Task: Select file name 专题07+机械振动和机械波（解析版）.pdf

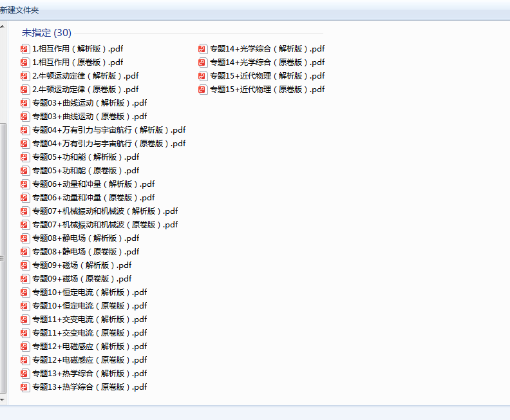Action: [x=105, y=211]
